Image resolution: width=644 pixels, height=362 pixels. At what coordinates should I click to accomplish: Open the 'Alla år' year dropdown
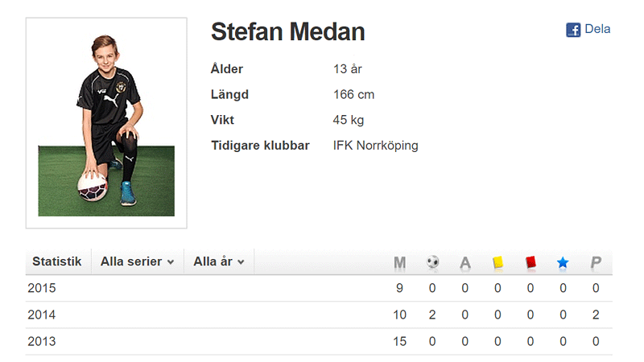point(219,261)
